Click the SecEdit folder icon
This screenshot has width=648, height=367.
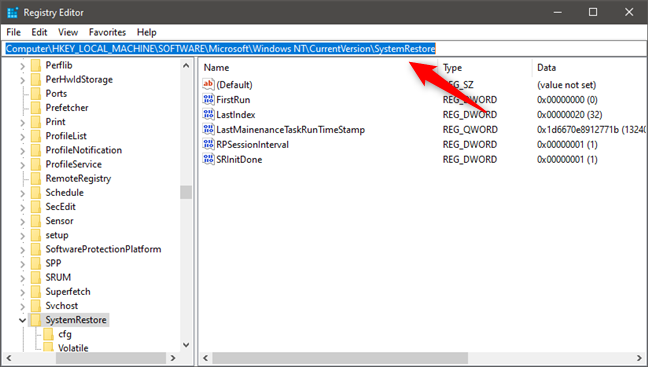point(36,207)
